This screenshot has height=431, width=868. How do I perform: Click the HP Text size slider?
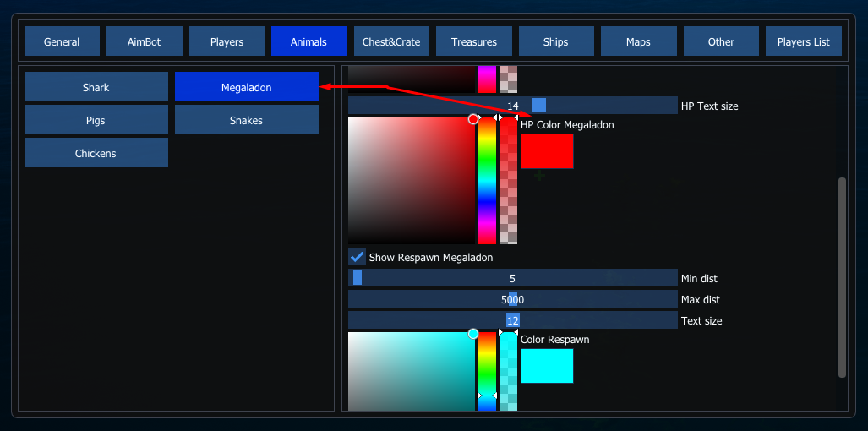[512, 106]
